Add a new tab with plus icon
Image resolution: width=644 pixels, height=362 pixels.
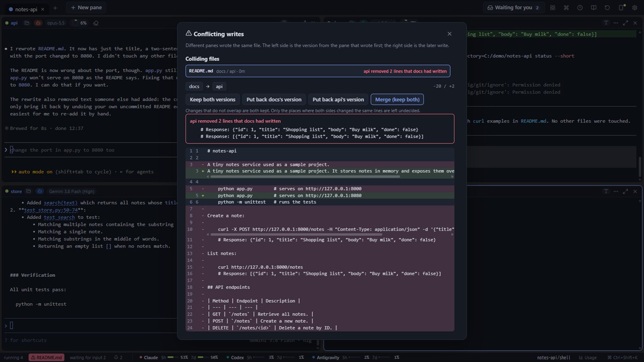coord(55,8)
